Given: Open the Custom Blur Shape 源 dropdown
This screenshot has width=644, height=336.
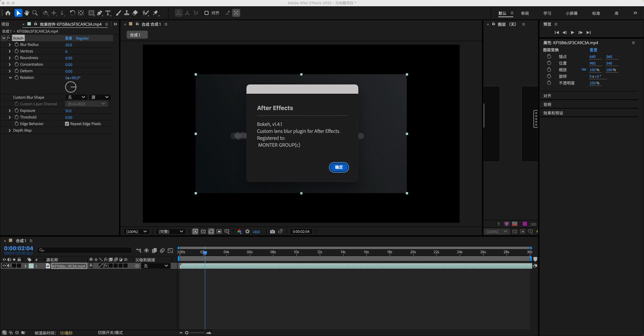Looking at the screenshot, I should click(x=100, y=97).
